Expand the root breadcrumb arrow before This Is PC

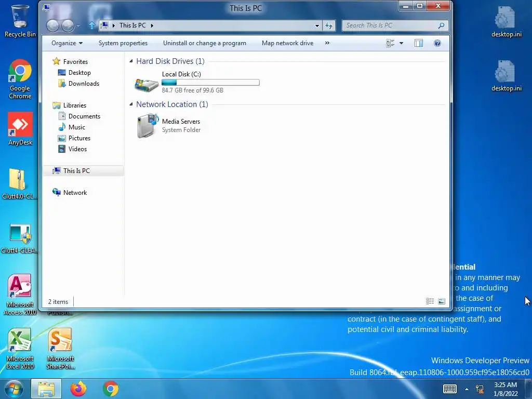(x=114, y=25)
